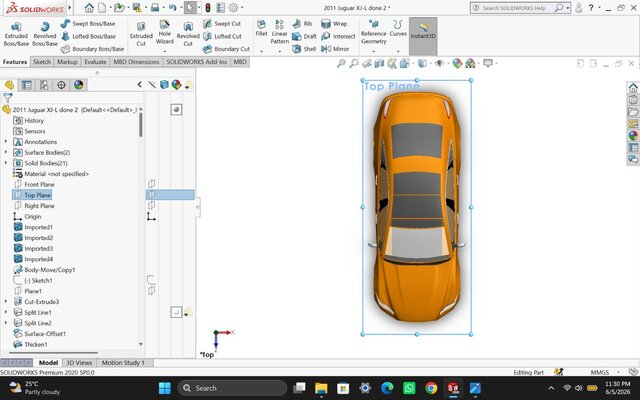
Task: Select the Extruded Boss/Base tool
Action: click(x=16, y=34)
